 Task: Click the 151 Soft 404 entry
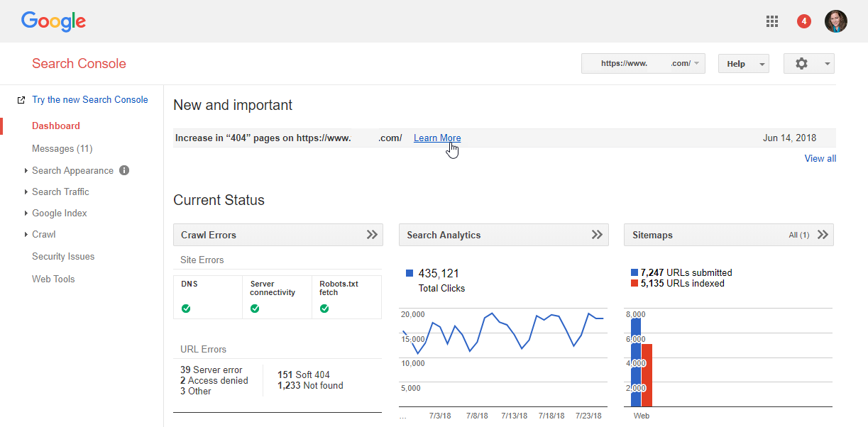(304, 375)
